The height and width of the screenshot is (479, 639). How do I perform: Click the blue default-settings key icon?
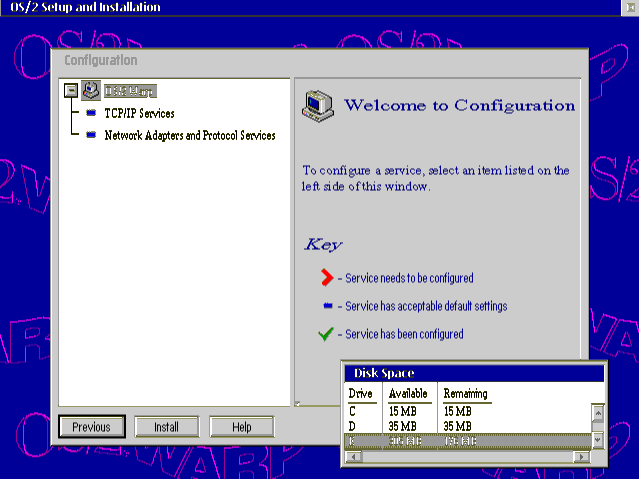328,306
